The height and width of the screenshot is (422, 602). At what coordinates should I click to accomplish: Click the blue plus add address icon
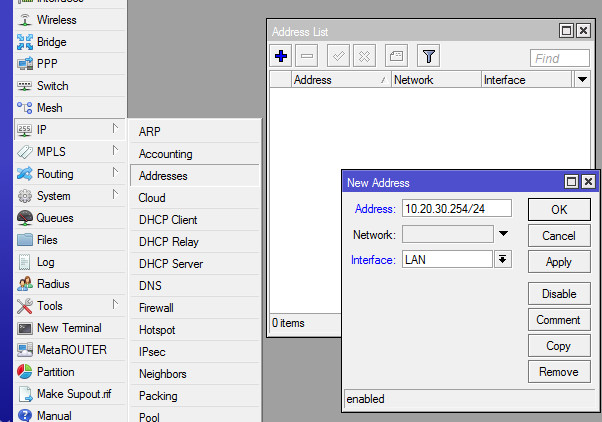tap(281, 57)
